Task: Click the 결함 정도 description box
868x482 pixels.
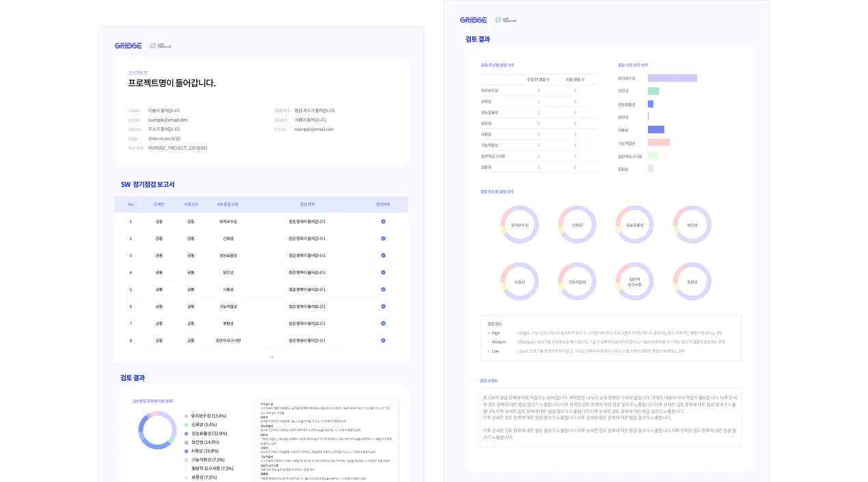Action: pyautogui.click(x=610, y=337)
